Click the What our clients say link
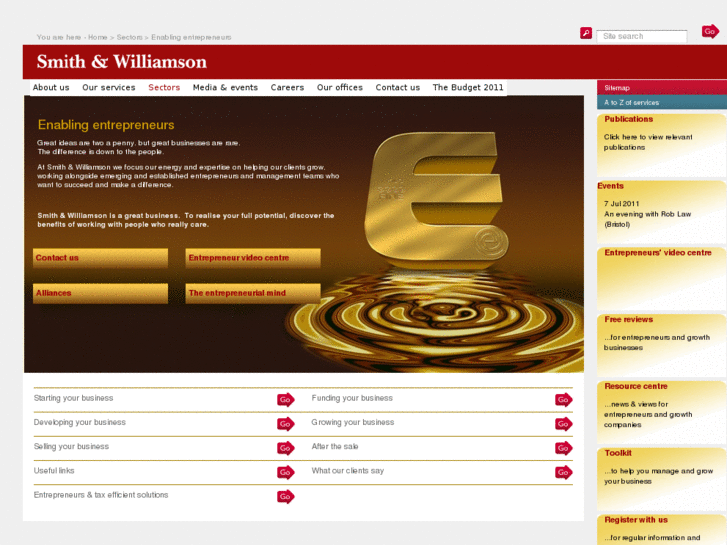Viewport: 727px width, 545px height. click(x=348, y=470)
